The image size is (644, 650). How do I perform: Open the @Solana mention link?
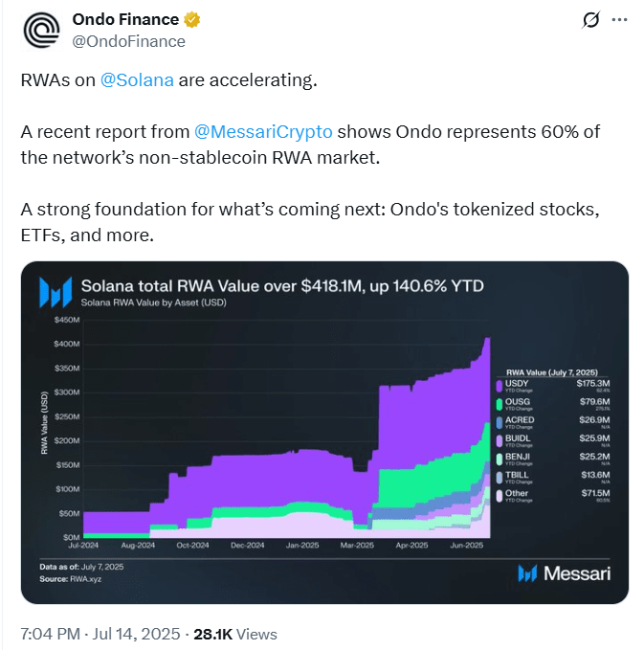click(x=137, y=80)
